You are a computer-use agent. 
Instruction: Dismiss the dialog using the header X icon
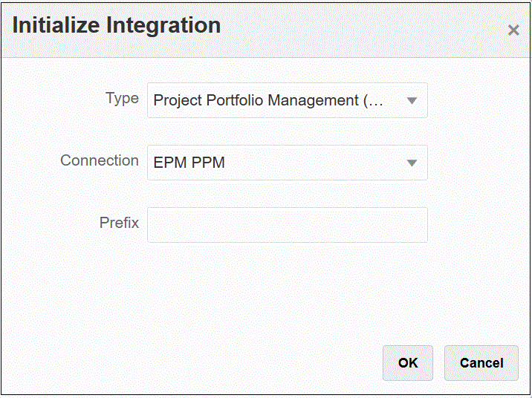[x=513, y=30]
